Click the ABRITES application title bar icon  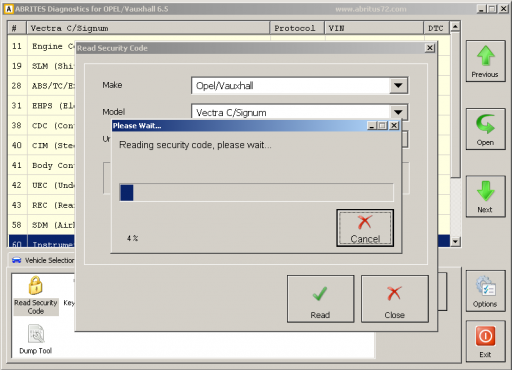[9, 9]
